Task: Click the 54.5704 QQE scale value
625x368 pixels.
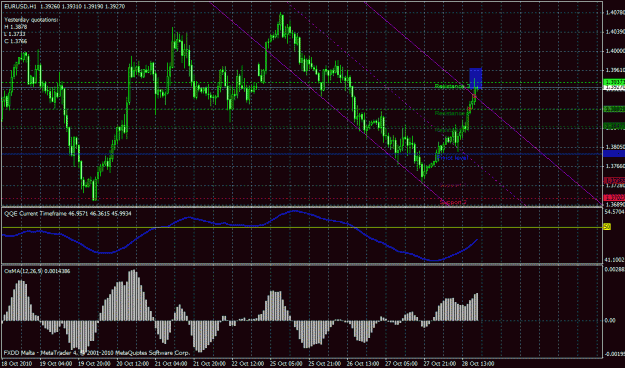Action: (x=615, y=211)
